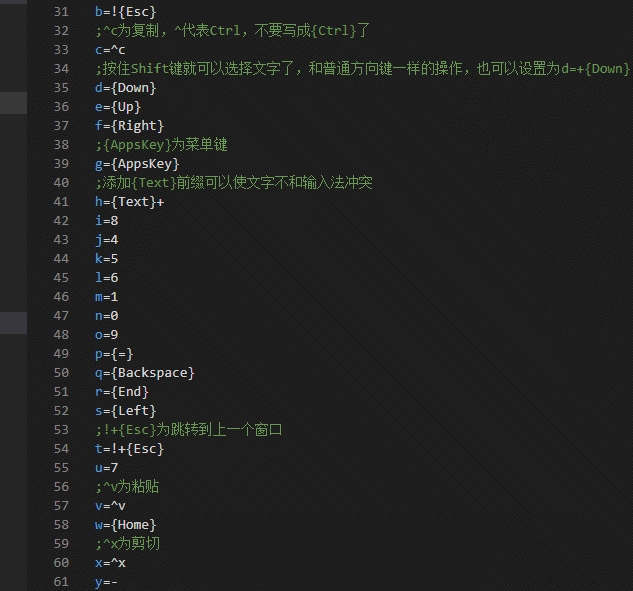Place cursor in the Shift key comment line

[x=362, y=68]
